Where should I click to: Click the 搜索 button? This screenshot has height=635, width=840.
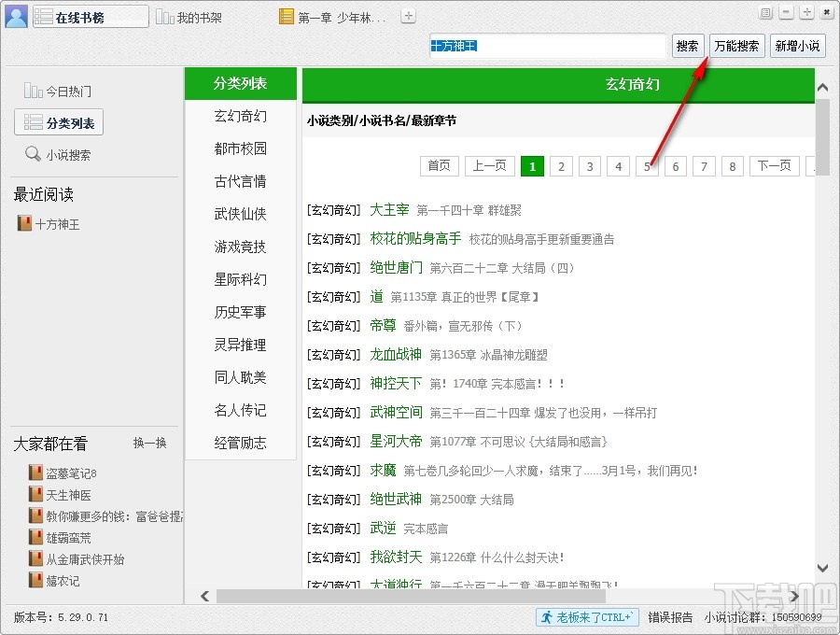(688, 45)
